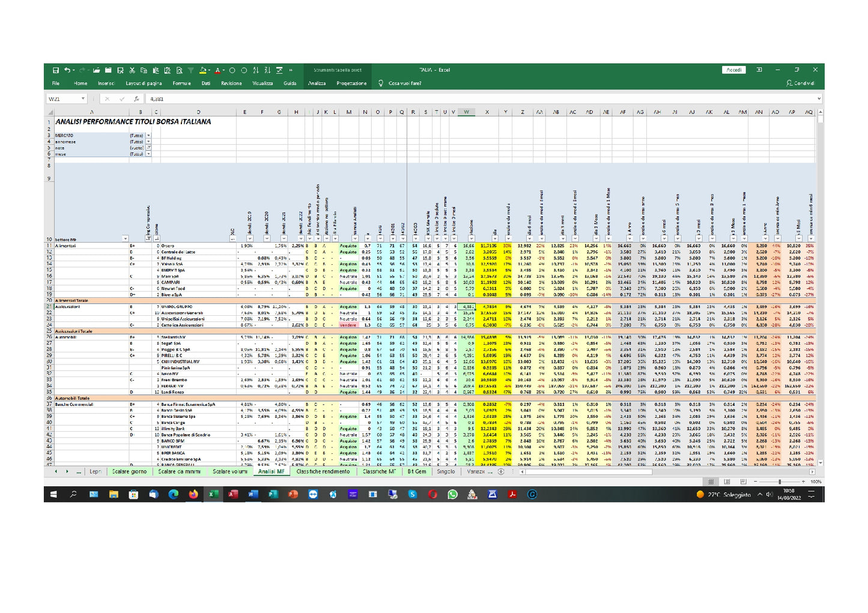Click the Condividi share button
This screenshot has width=868, height=613.
pos(800,83)
